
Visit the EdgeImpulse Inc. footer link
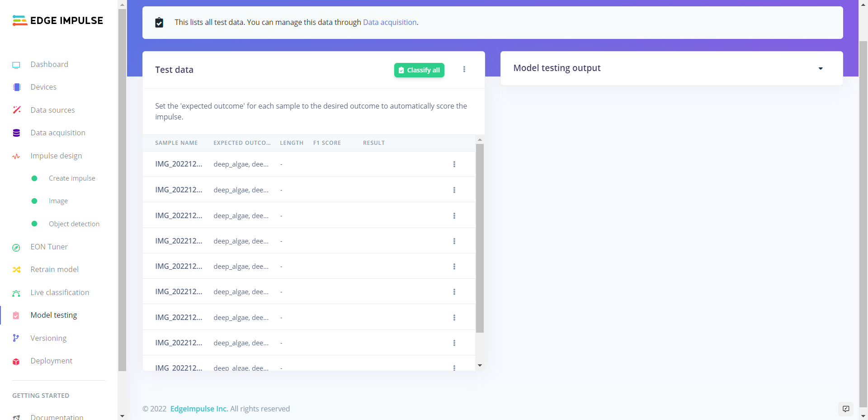click(x=199, y=409)
